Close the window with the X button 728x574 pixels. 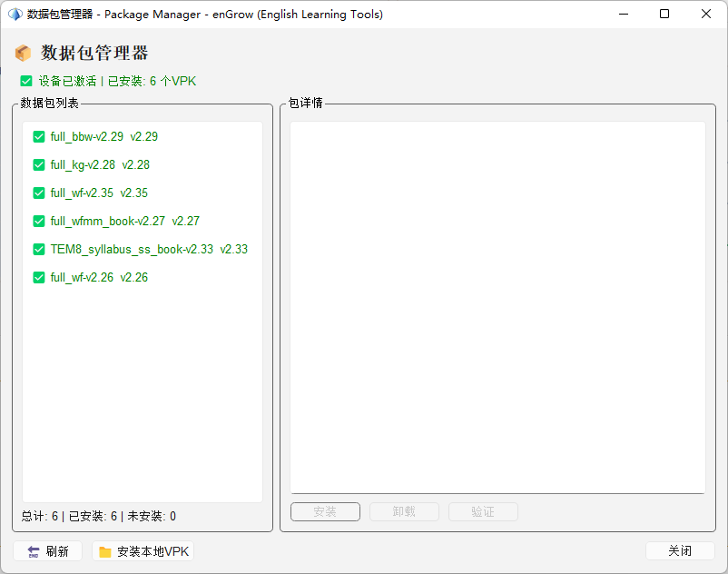click(705, 15)
